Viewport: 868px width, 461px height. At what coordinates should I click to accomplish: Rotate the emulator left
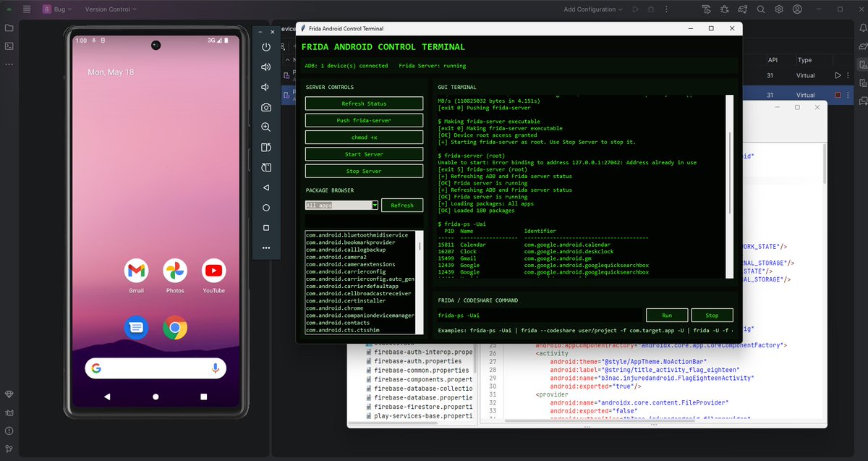pos(266,148)
